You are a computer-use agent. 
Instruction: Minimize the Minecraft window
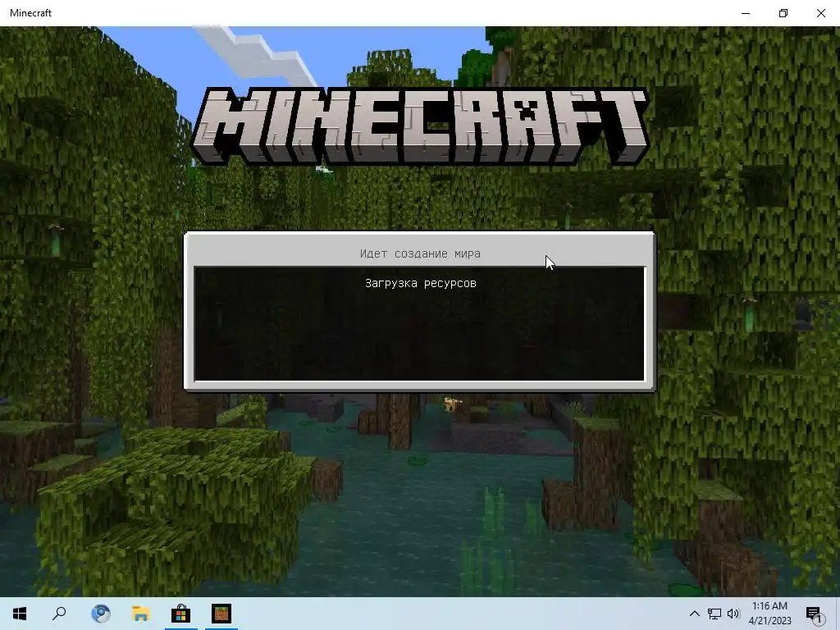click(x=746, y=13)
